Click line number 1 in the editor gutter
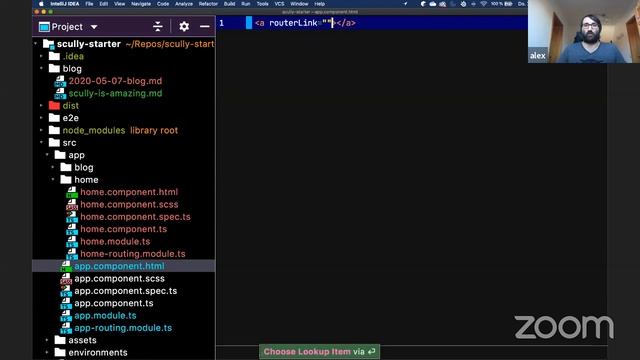Image resolution: width=640 pixels, height=360 pixels. coord(222,23)
